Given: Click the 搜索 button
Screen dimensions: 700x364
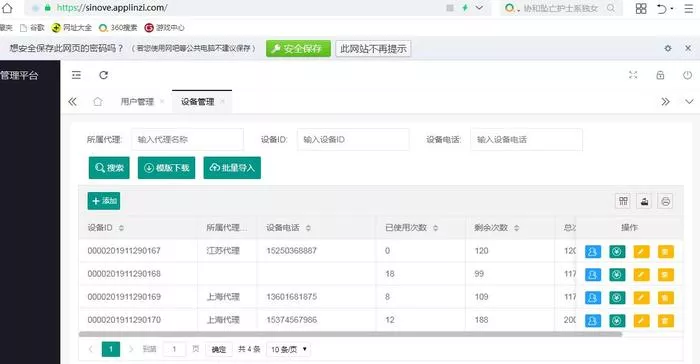Looking at the screenshot, I should pyautogui.click(x=109, y=168).
